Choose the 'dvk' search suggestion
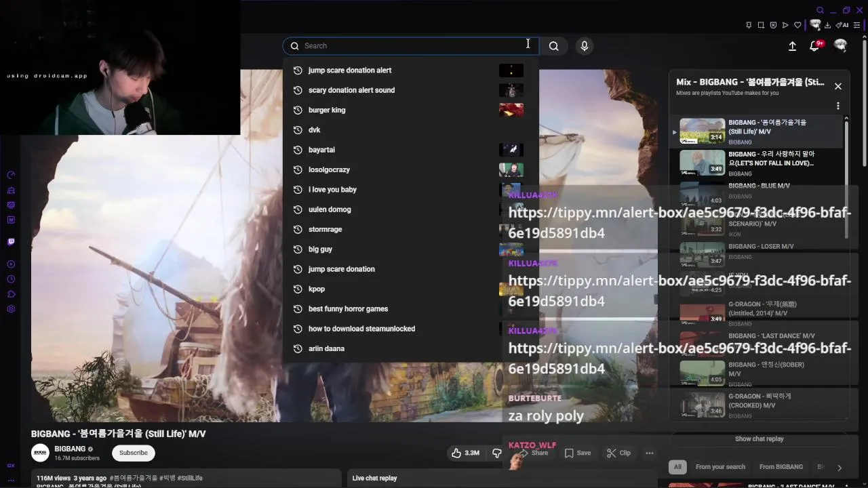868x488 pixels. pos(411,130)
